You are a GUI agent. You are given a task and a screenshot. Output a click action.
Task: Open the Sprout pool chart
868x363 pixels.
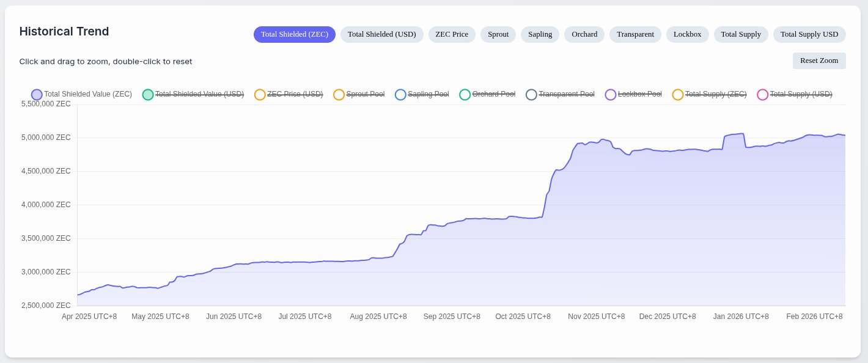(498, 35)
